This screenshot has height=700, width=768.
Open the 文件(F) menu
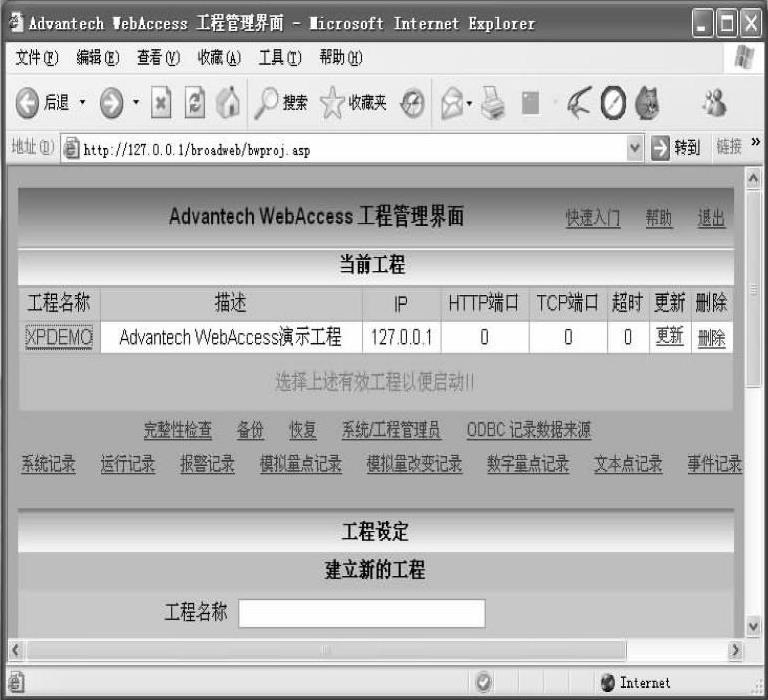(x=37, y=58)
